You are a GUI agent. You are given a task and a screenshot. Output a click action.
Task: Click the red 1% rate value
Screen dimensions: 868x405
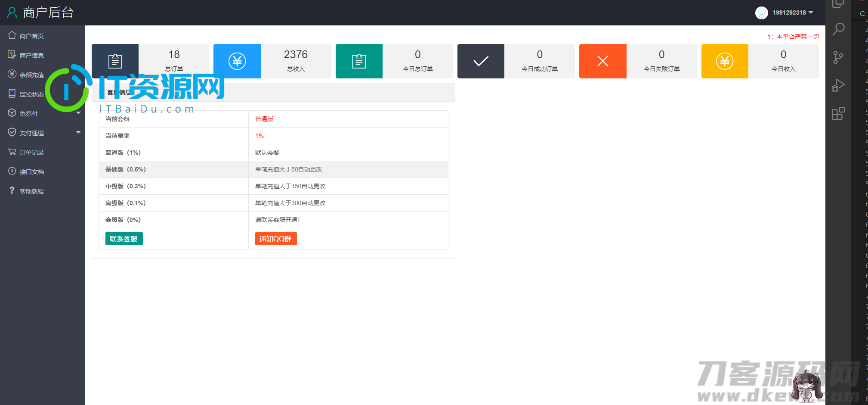tap(259, 136)
